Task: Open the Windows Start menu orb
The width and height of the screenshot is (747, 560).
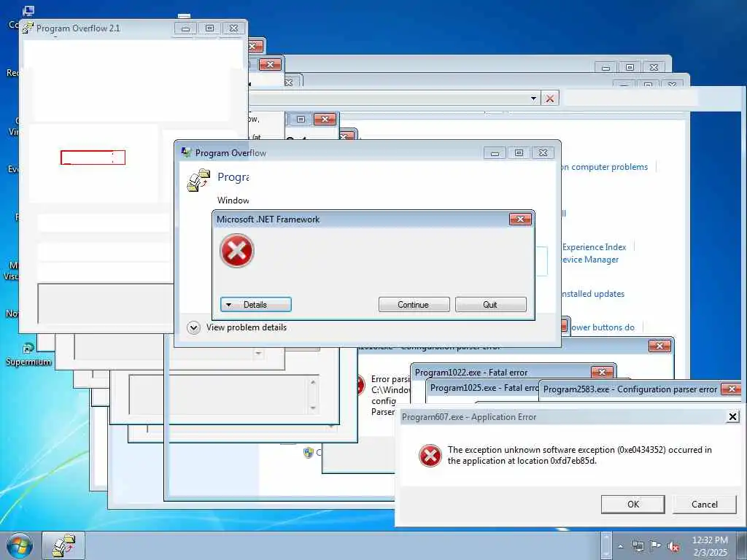Action: point(20,545)
